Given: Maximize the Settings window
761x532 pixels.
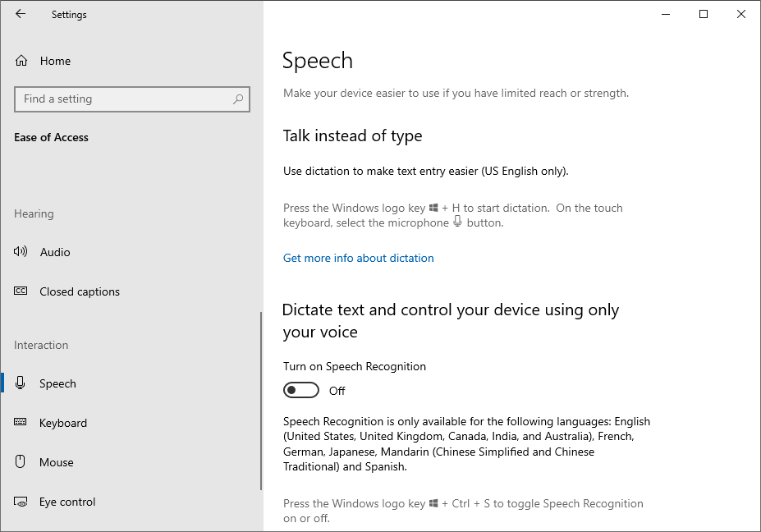Looking at the screenshot, I should (704, 14).
